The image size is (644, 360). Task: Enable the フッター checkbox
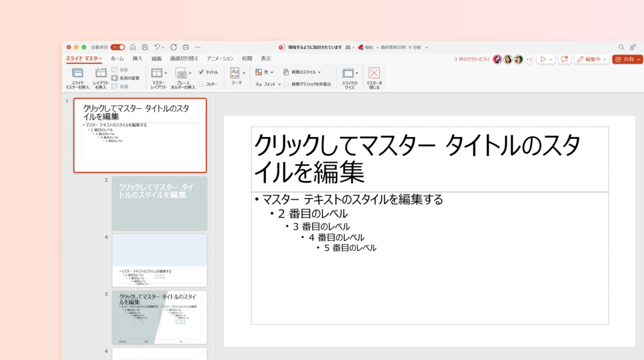(x=201, y=84)
